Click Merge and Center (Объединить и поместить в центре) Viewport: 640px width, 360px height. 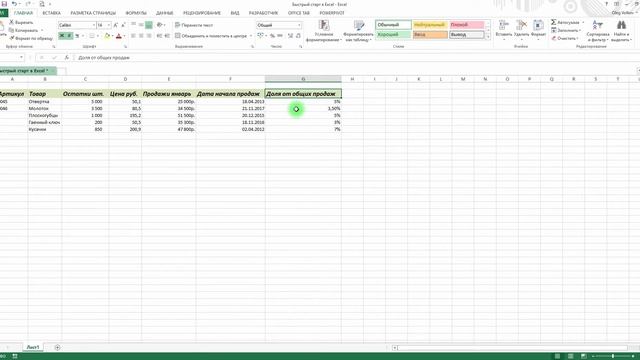point(211,36)
